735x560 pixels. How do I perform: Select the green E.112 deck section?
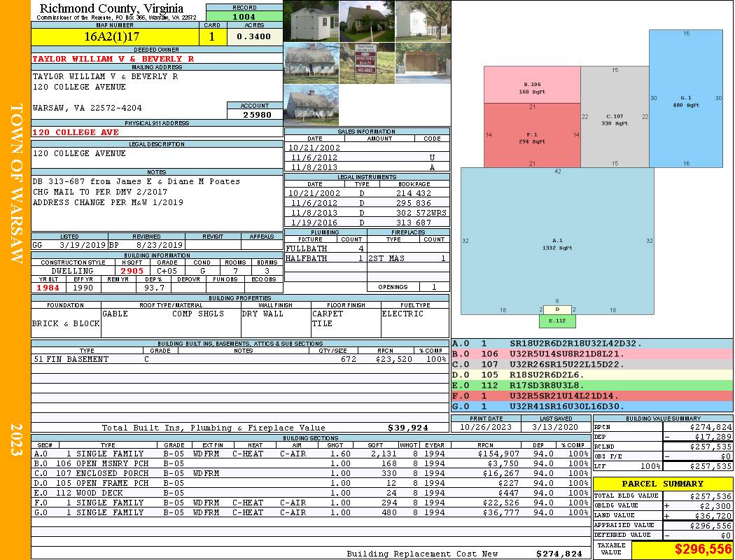[557, 321]
